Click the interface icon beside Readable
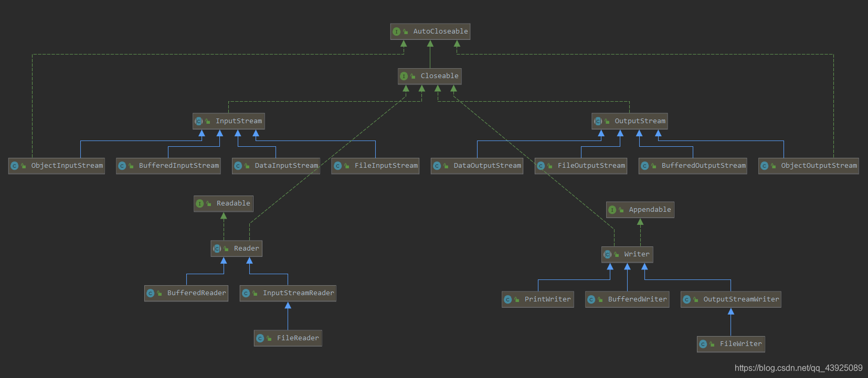 click(200, 203)
